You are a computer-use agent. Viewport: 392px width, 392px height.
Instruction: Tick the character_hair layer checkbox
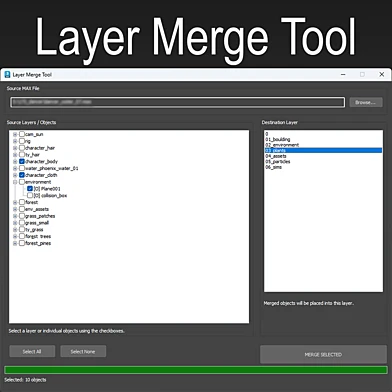(x=22, y=148)
